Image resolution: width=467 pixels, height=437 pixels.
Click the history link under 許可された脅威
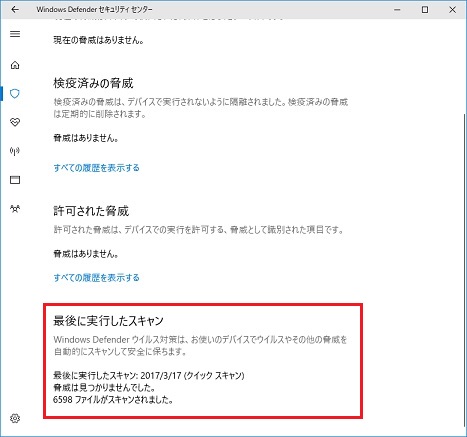[x=96, y=277]
